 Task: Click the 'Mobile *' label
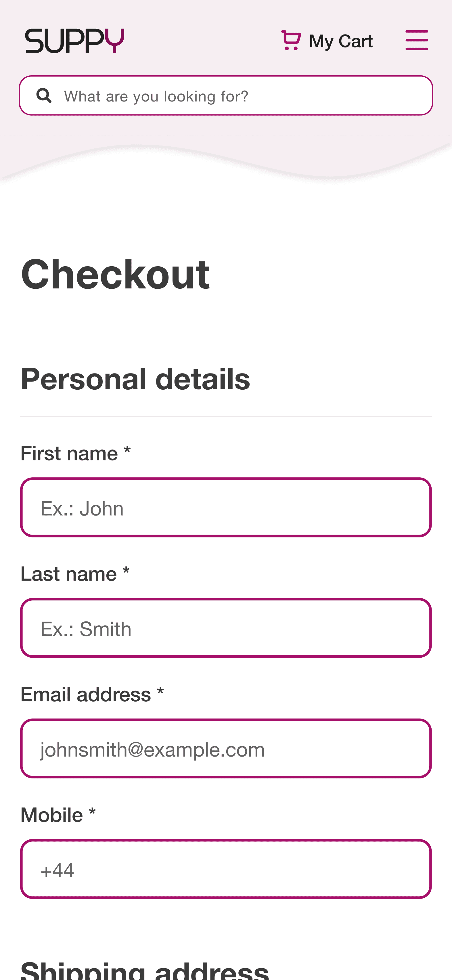(x=58, y=815)
